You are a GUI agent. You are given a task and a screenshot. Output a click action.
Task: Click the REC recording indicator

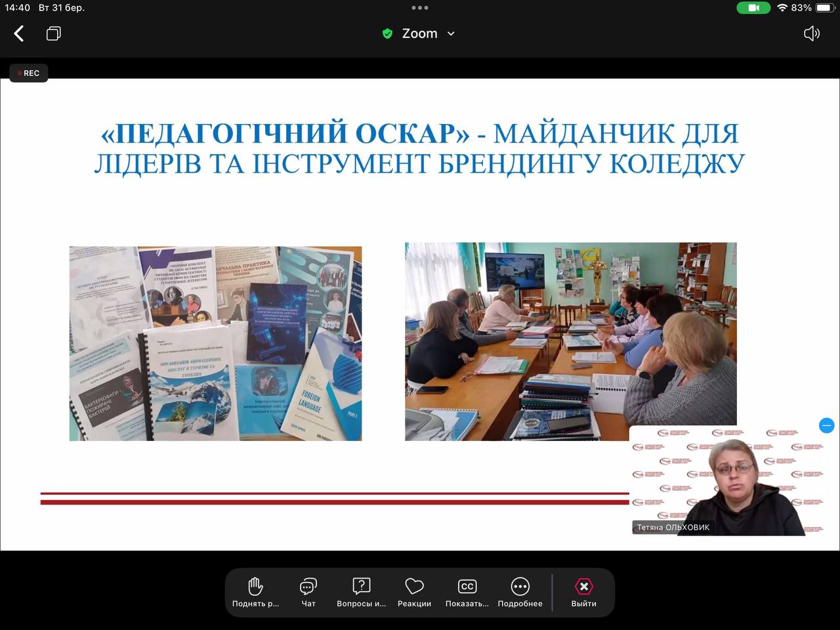(29, 73)
